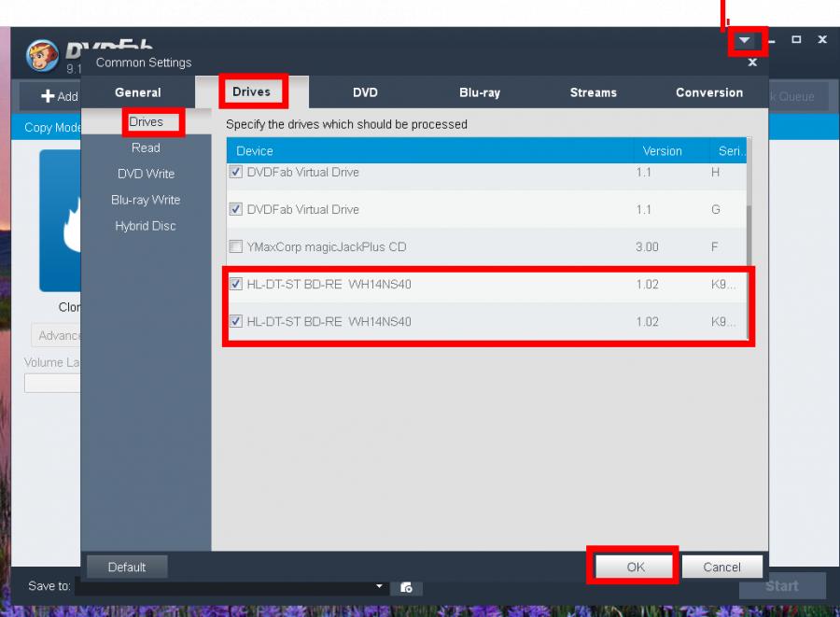Select Hybrid Disc in the sidebar
Viewport: 840px width, 617px height.
pos(146,226)
